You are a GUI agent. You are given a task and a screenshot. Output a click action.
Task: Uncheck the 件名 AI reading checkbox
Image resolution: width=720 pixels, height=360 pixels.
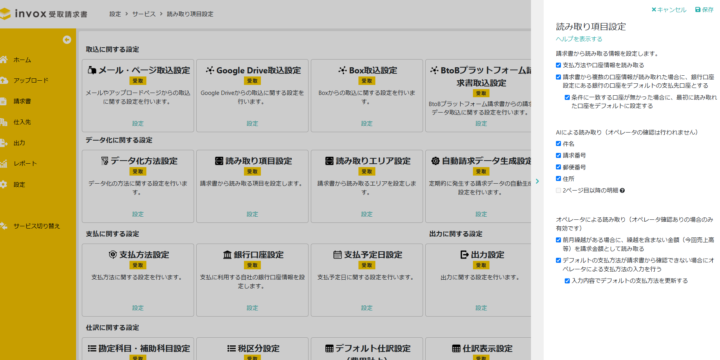558,144
